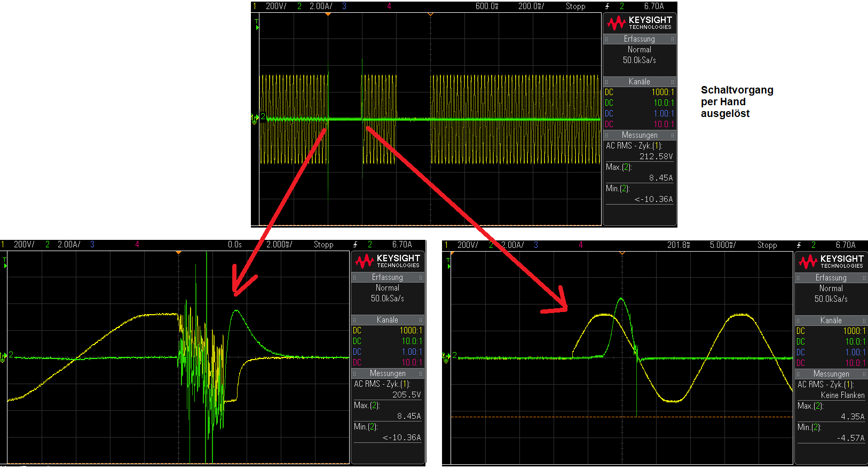This screenshot has width=868, height=468.
Task: Click the channel 2 ground marker on the lower-right oscilloscope
Action: point(446,357)
